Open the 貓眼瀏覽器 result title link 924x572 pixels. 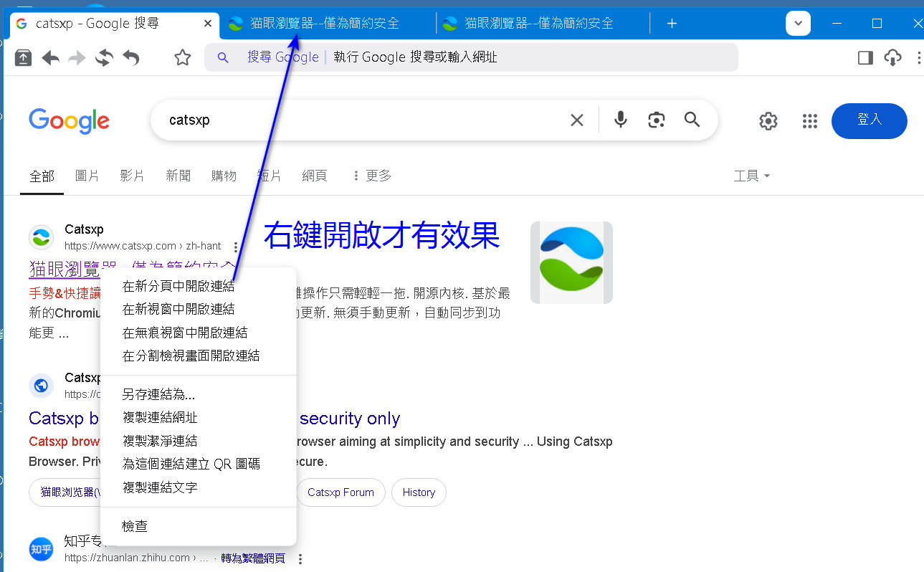pyautogui.click(x=132, y=270)
